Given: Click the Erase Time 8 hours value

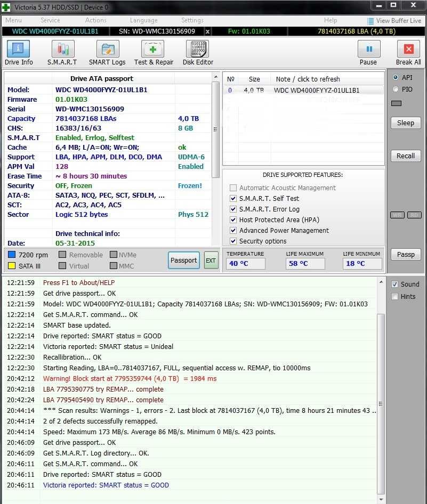Looking at the screenshot, I should coord(91,176).
